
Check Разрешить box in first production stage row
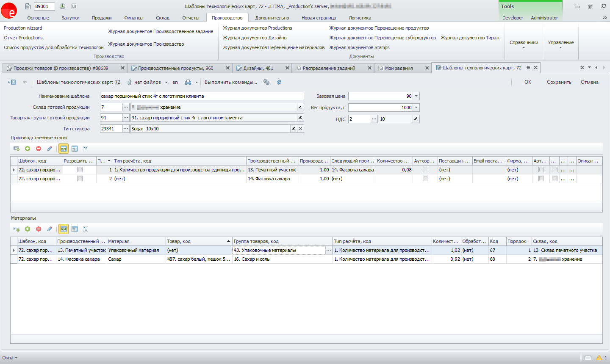coord(80,170)
